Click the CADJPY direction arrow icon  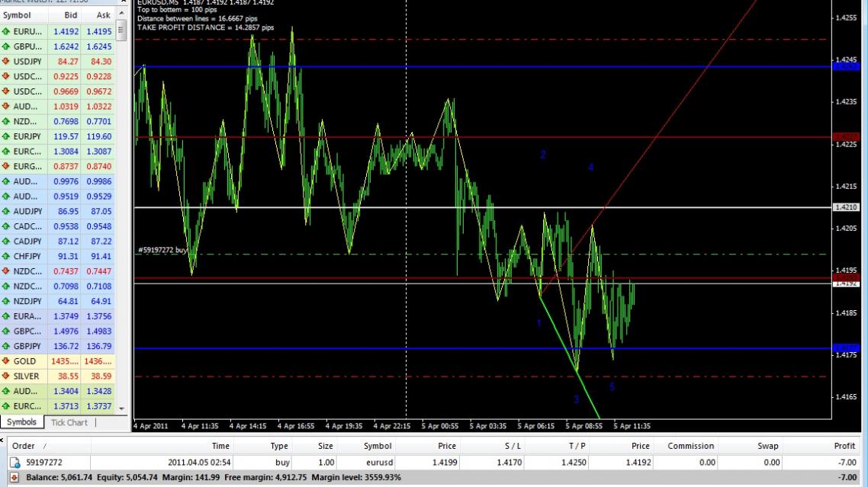[x=6, y=242]
